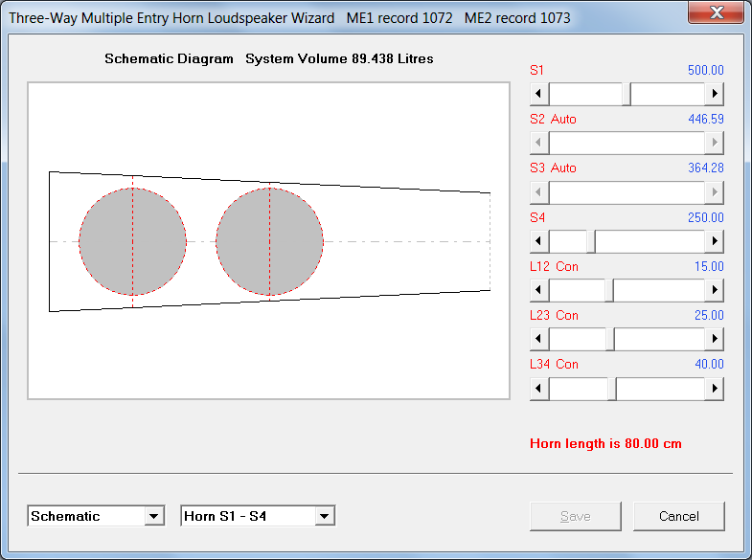
Task: Click the S2 Auto slider left arrow
Action: click(x=539, y=143)
